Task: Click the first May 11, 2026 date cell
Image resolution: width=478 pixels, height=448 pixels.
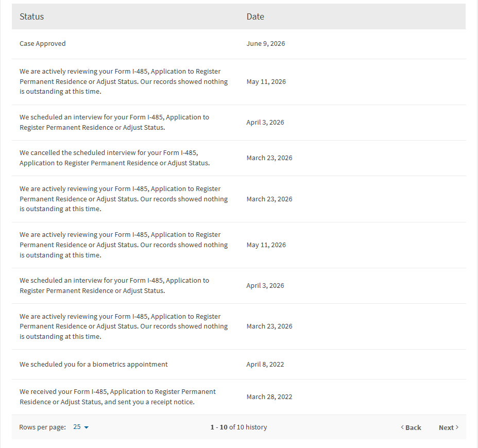Action: point(266,82)
